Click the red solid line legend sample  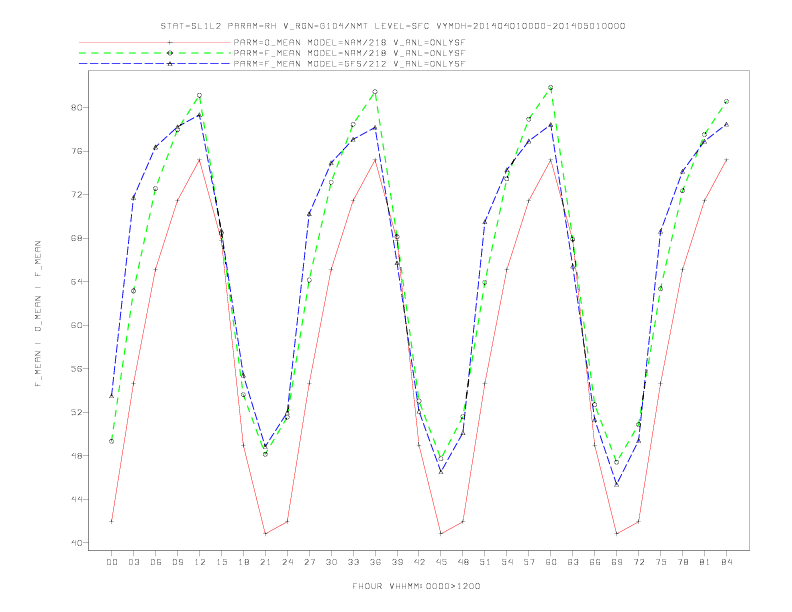(x=155, y=42)
